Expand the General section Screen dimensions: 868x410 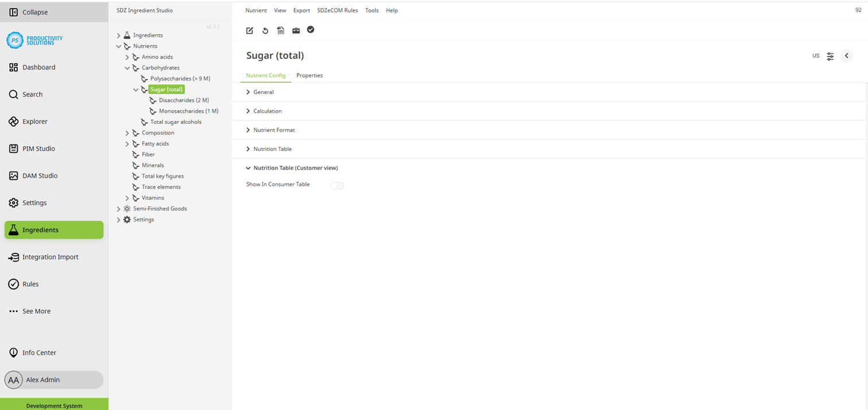pyautogui.click(x=263, y=92)
